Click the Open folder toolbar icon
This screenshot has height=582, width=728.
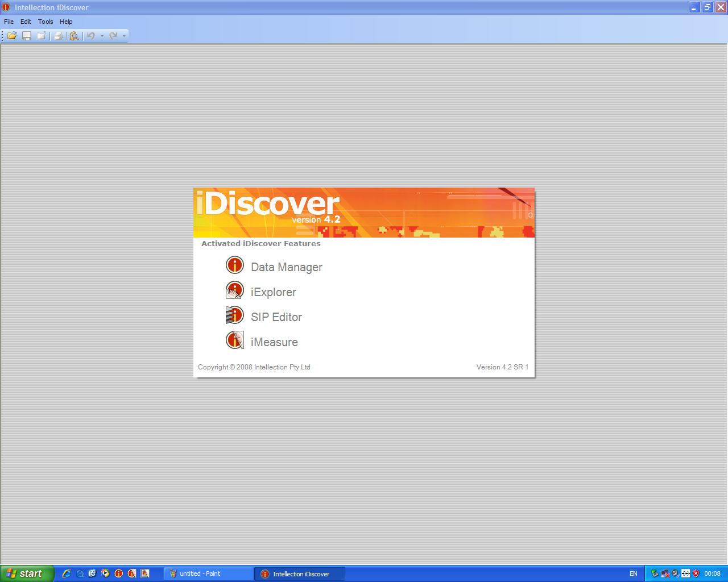coord(11,36)
